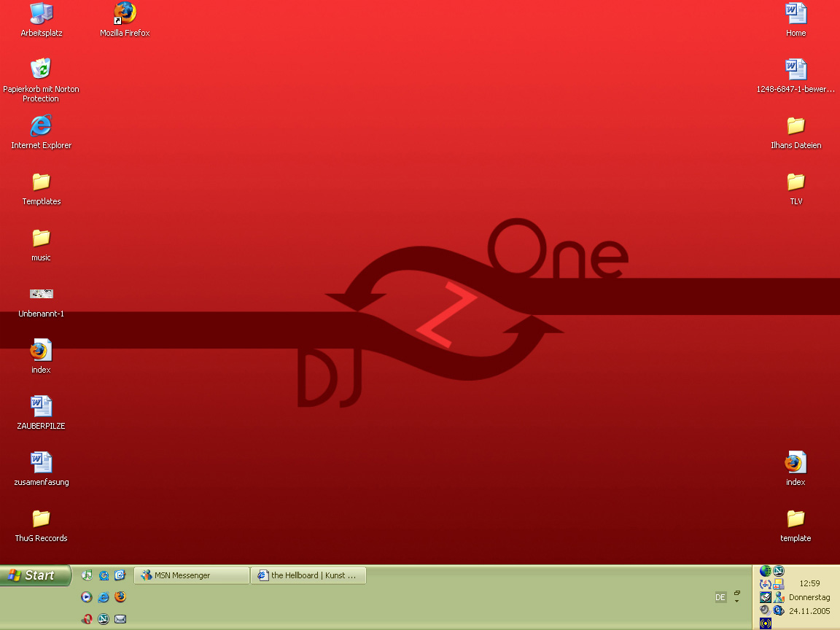The width and height of the screenshot is (840, 630).
Task: Click the taskbar clock showing 12:59
Action: tap(809, 583)
